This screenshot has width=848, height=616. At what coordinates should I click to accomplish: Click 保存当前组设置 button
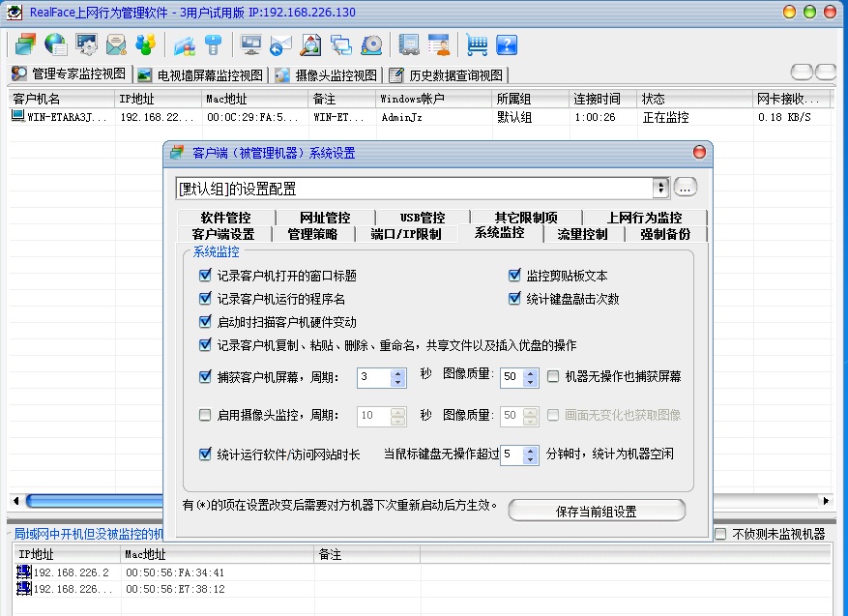(597, 512)
